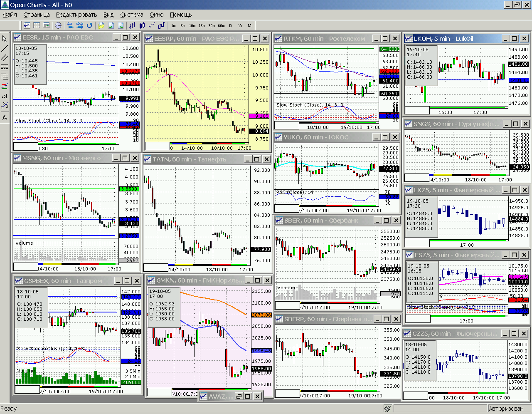Screen dimensions: 532x414
Task: Click 'RSI (Close), 14' label in YUKO chart
Action: [295, 192]
